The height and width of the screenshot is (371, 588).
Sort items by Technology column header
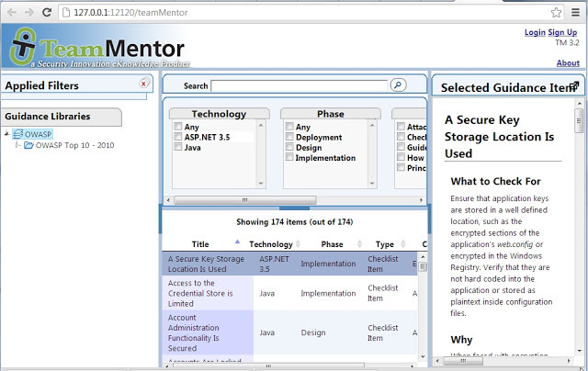pyautogui.click(x=271, y=244)
